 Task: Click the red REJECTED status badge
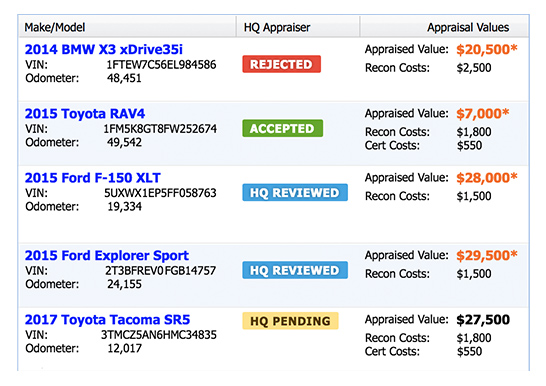pos(281,64)
